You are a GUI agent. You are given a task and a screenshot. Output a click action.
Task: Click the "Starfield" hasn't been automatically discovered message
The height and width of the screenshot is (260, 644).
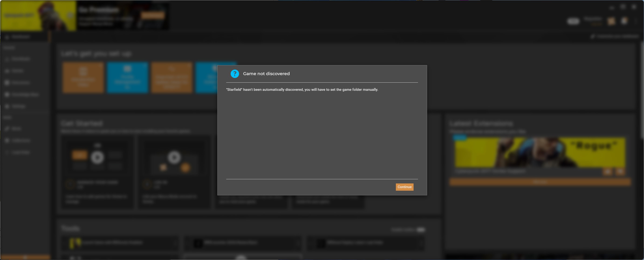click(x=302, y=90)
